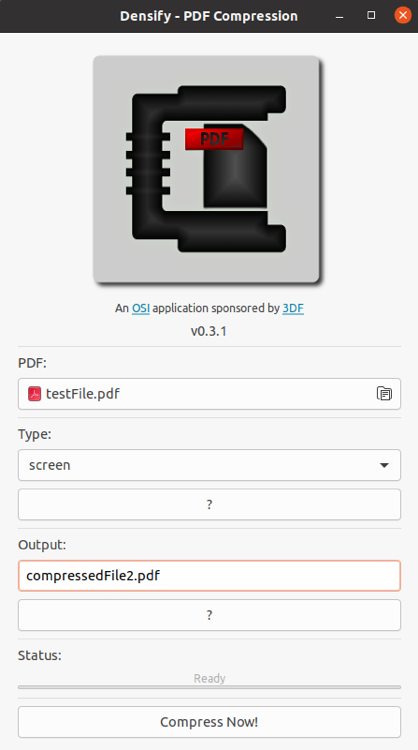
Task: Open the OSI link
Action: pos(141,309)
